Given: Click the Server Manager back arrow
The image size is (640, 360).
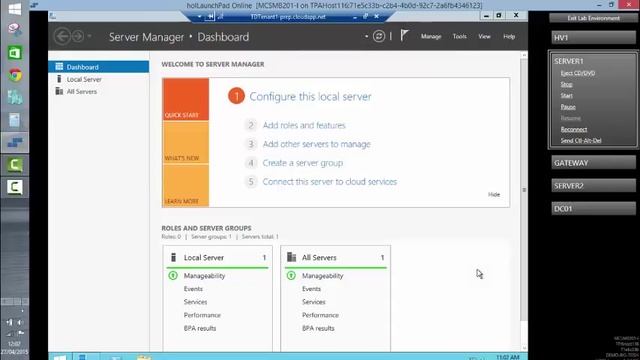Looking at the screenshot, I should click(x=62, y=36).
